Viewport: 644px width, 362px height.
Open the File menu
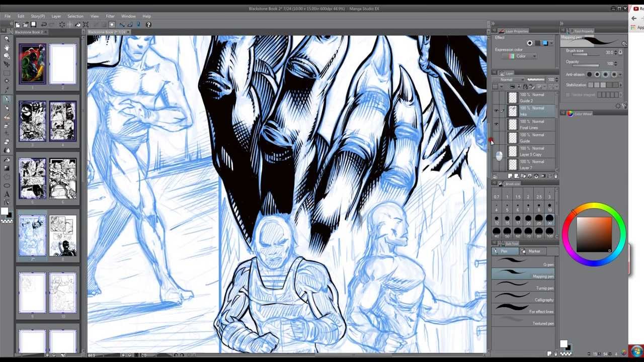coord(8,16)
